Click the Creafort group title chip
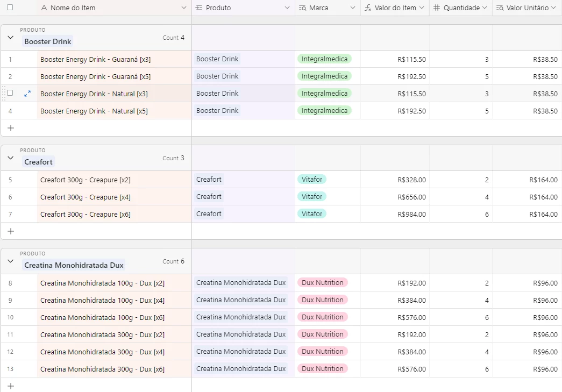562x392 pixels. (x=38, y=162)
